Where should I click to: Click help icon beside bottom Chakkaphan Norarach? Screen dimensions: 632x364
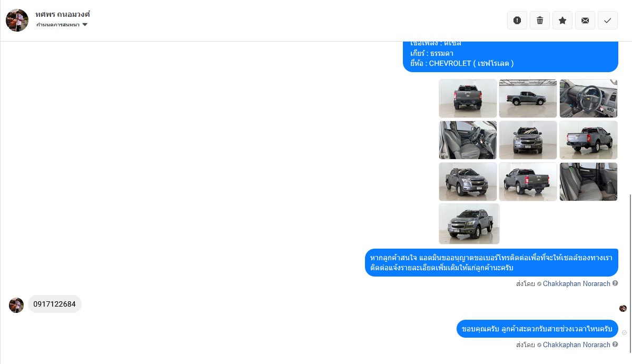[615, 345]
